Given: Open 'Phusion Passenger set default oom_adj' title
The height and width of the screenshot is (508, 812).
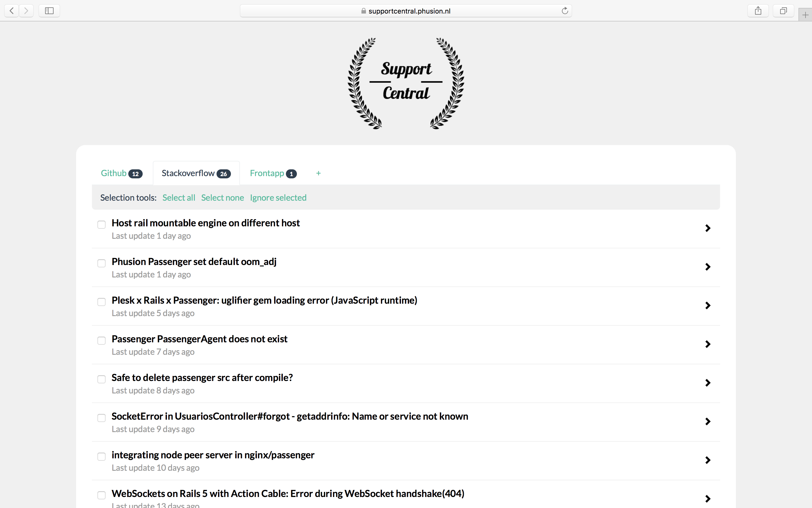Looking at the screenshot, I should point(194,261).
